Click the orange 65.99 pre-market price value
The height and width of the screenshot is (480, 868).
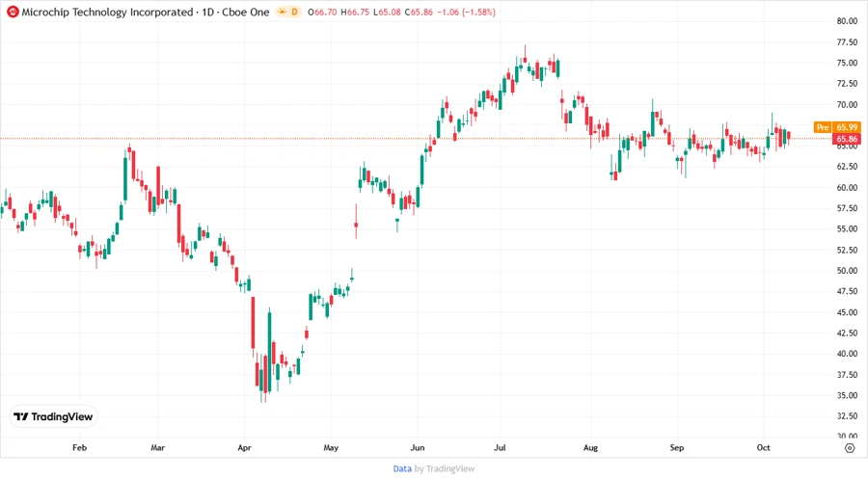(848, 127)
